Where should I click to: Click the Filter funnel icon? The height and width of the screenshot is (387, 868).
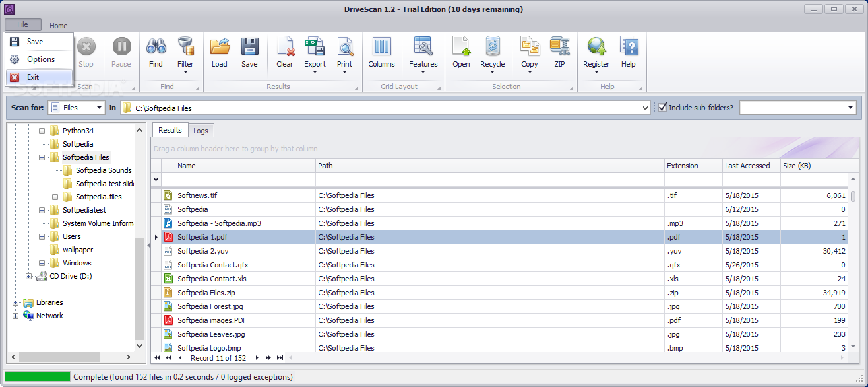pyautogui.click(x=185, y=46)
